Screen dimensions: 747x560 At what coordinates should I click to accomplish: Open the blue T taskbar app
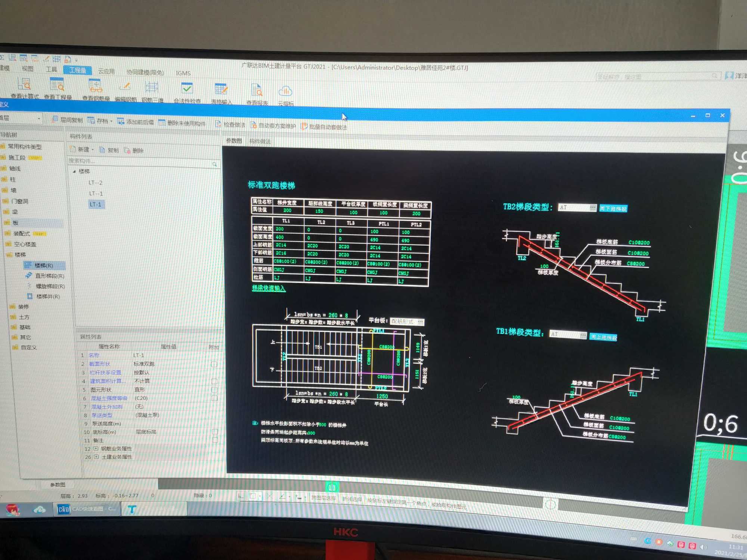coord(132,509)
